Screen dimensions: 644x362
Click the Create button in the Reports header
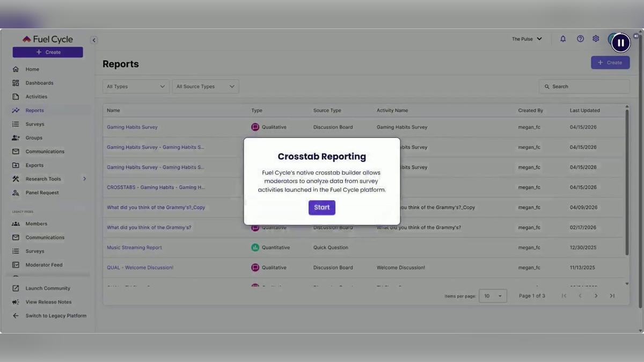tap(610, 62)
